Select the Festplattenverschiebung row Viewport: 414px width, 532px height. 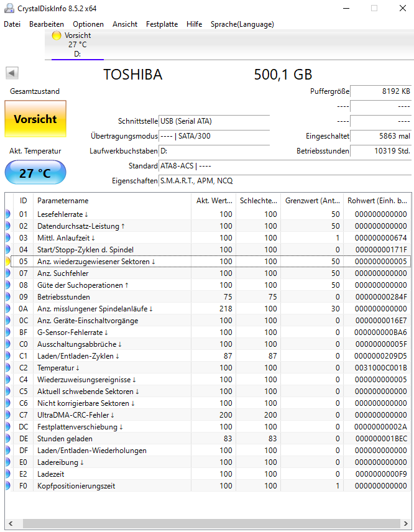point(208,427)
